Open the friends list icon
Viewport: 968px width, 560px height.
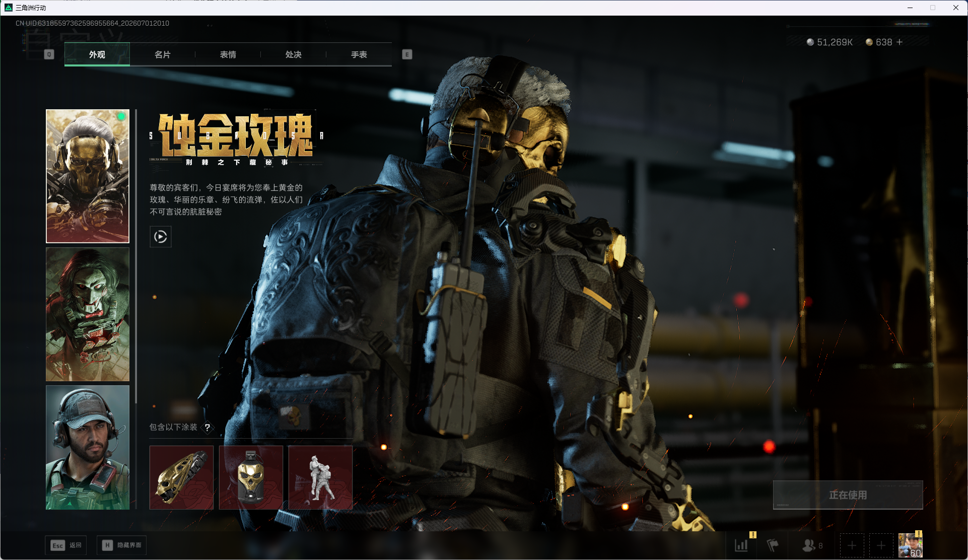[x=812, y=545]
